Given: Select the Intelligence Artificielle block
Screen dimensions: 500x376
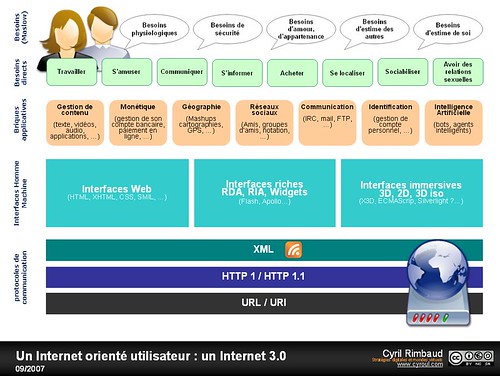Looking at the screenshot, I should (x=454, y=123).
